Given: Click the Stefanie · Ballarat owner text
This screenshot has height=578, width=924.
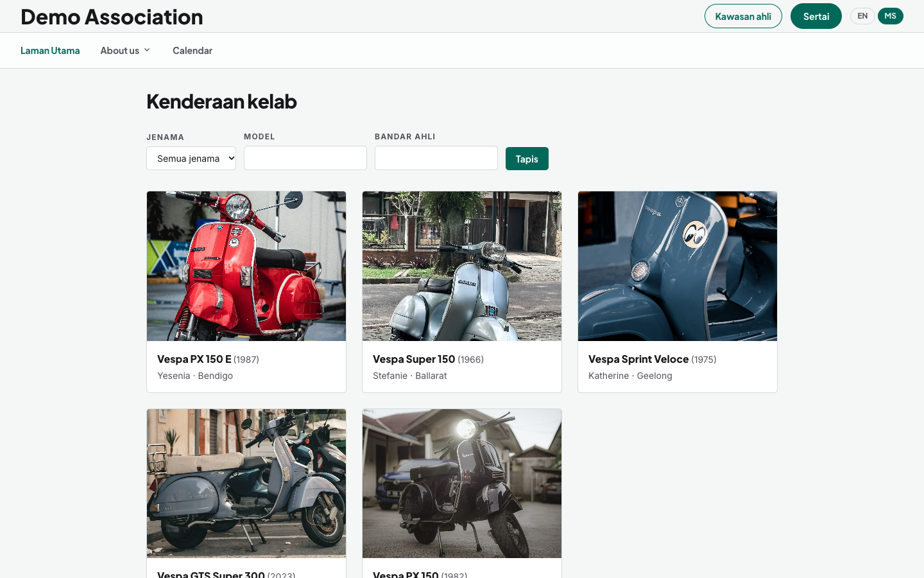Looking at the screenshot, I should 410,376.
